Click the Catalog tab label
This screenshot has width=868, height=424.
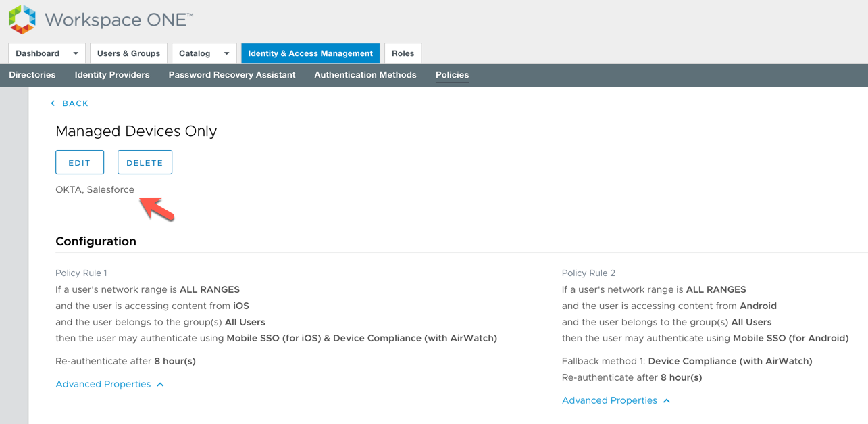tap(195, 53)
